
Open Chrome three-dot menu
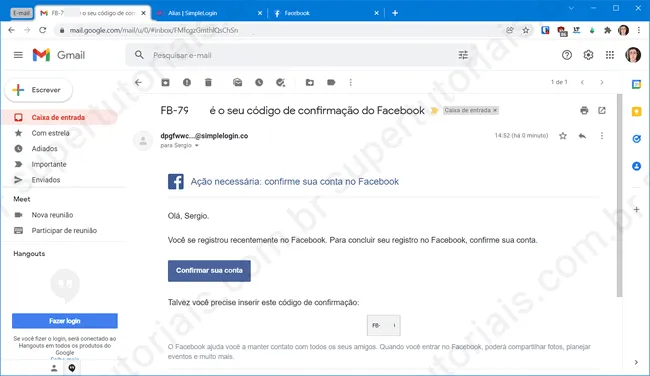(639, 30)
